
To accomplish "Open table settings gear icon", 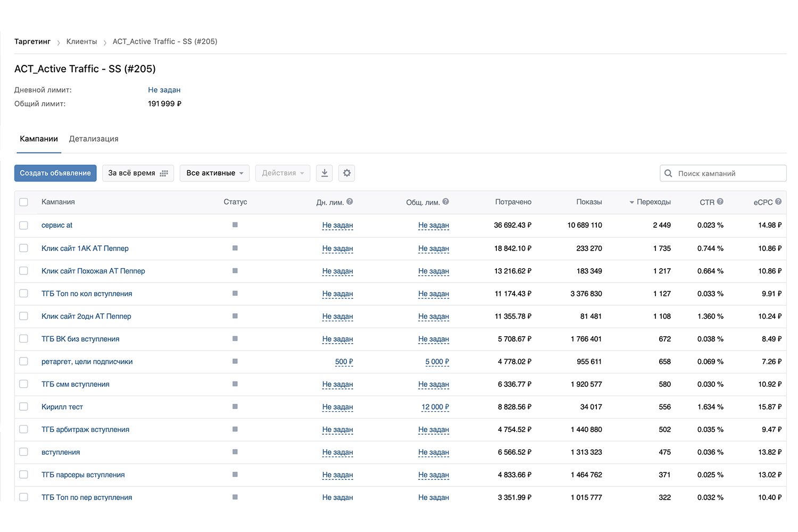I will (x=347, y=173).
